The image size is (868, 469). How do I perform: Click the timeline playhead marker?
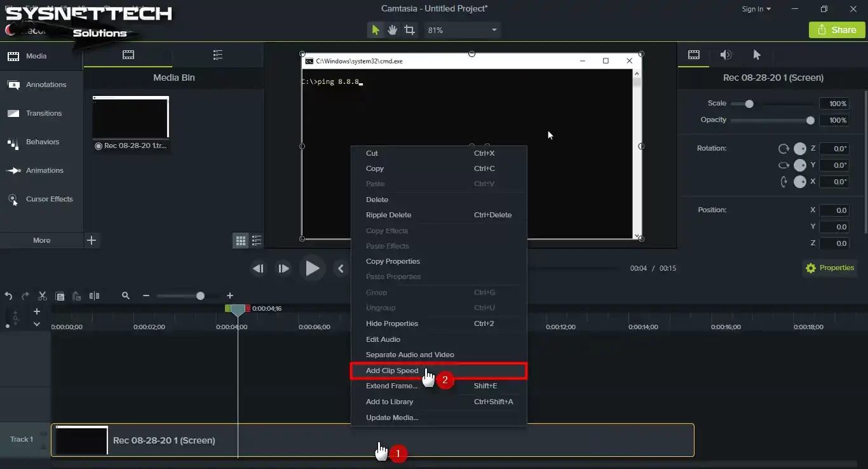coord(238,310)
